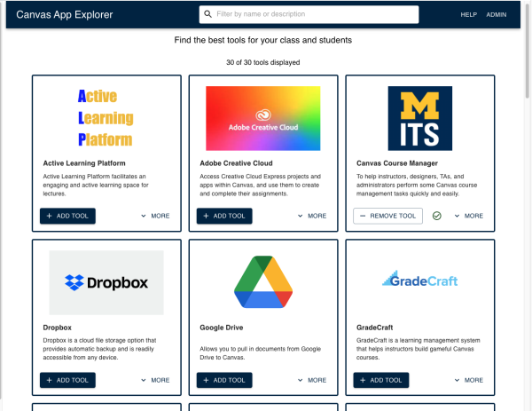
Task: Click the Adobe Creative Cloud description text
Action: [260, 186]
